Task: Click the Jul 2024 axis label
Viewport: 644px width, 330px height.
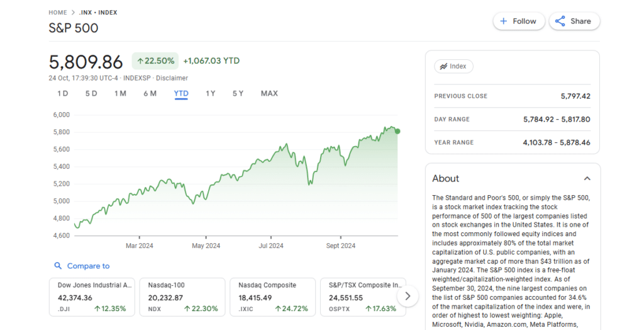Action: [x=270, y=246]
